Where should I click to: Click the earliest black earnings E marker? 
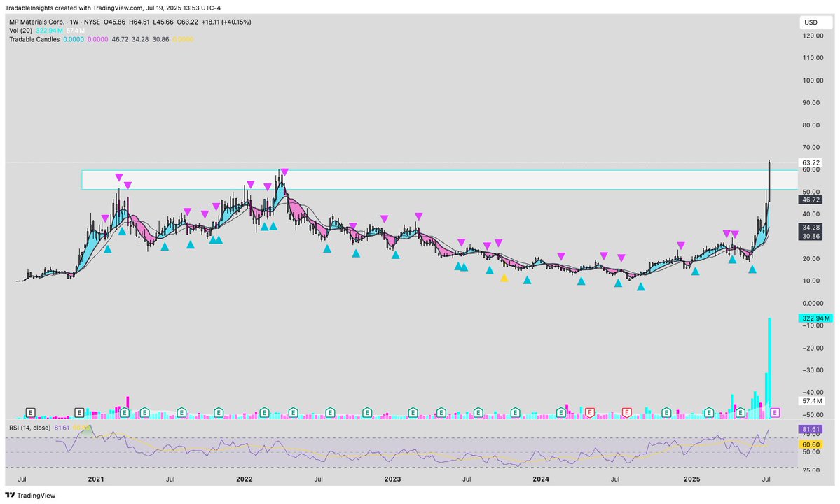31,412
